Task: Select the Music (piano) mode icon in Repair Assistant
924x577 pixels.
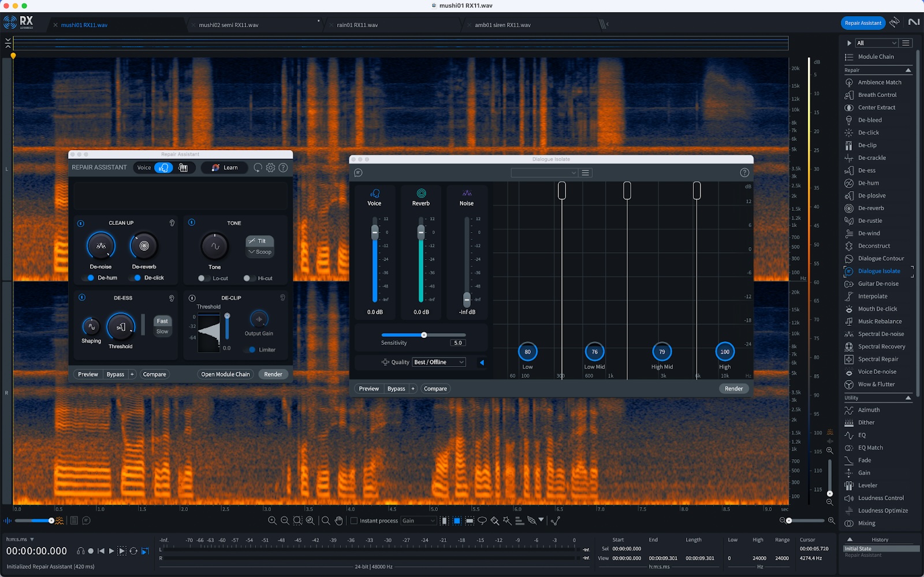Action: (183, 167)
